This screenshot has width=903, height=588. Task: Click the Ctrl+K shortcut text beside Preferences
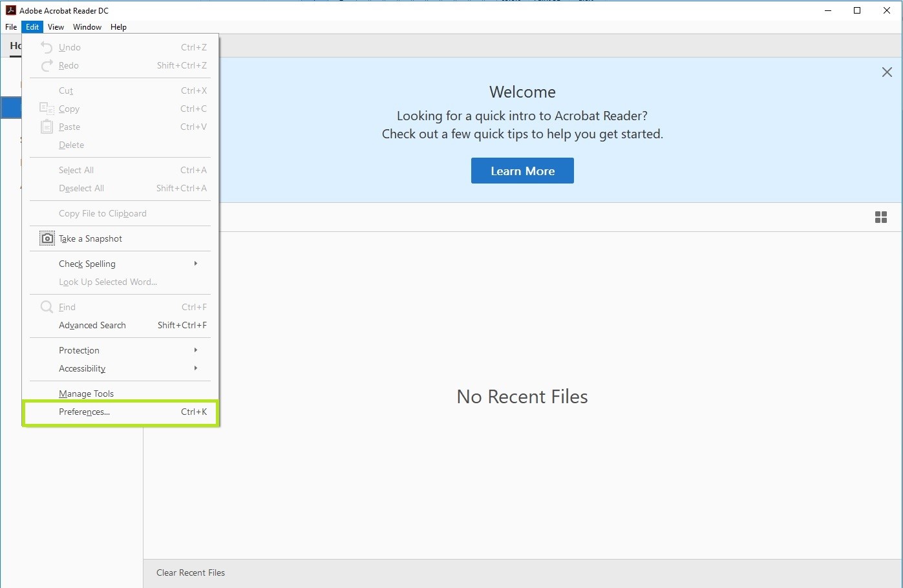coord(194,412)
